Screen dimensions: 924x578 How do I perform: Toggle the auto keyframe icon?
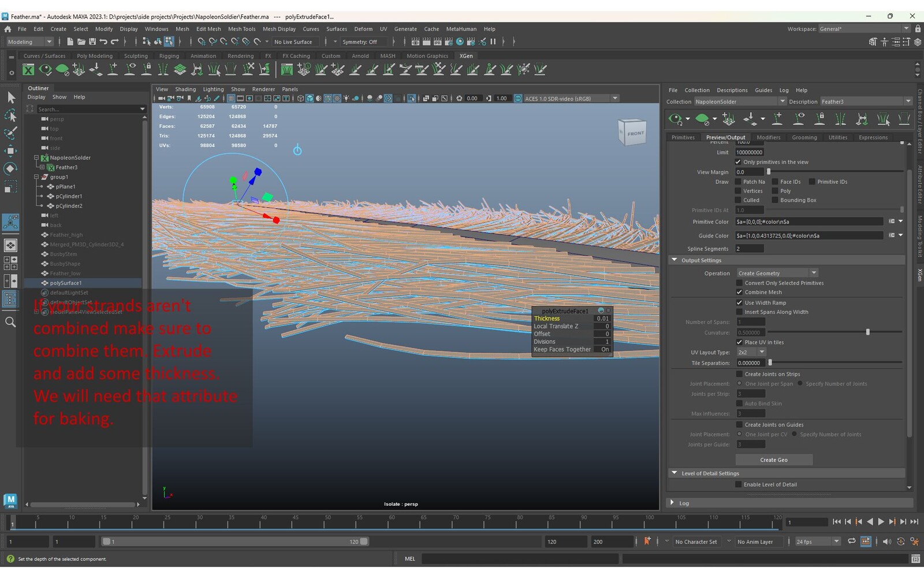pyautogui.click(x=901, y=542)
